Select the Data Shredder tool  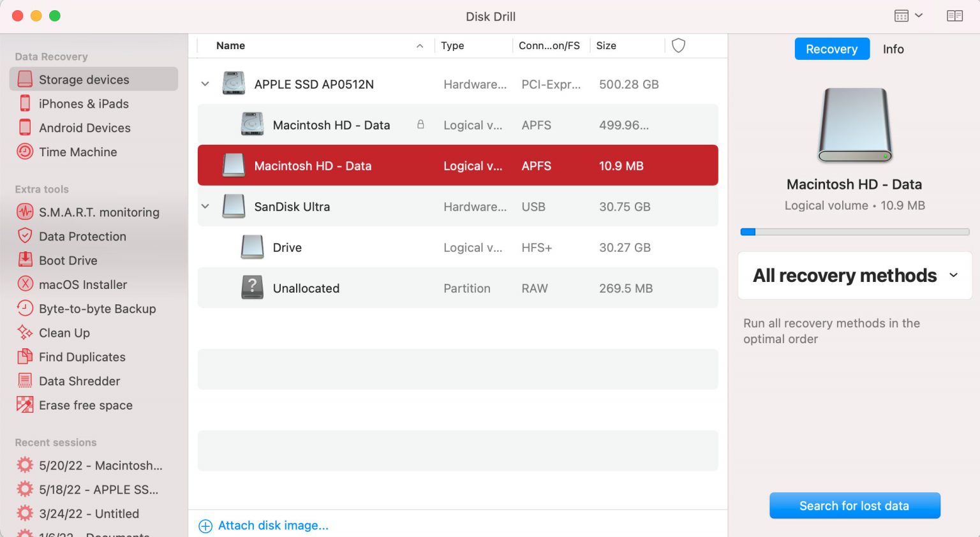[79, 381]
